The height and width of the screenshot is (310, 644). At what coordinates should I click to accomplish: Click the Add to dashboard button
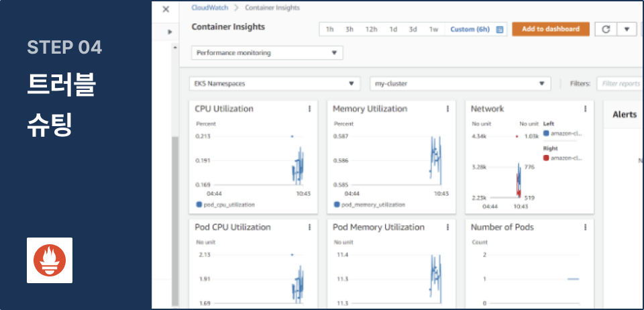(551, 29)
